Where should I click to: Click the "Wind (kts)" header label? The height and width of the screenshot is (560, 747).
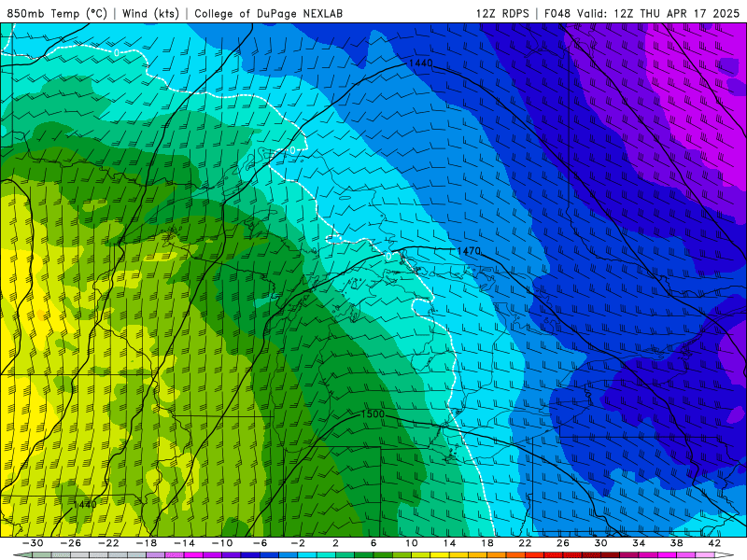150,13
